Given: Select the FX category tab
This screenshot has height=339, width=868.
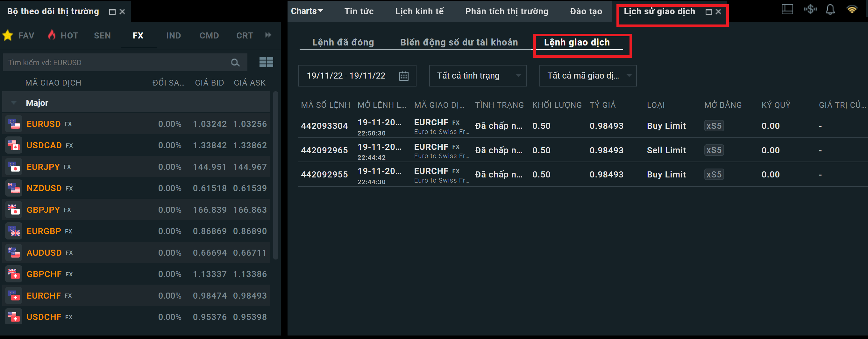Looking at the screenshot, I should (138, 35).
